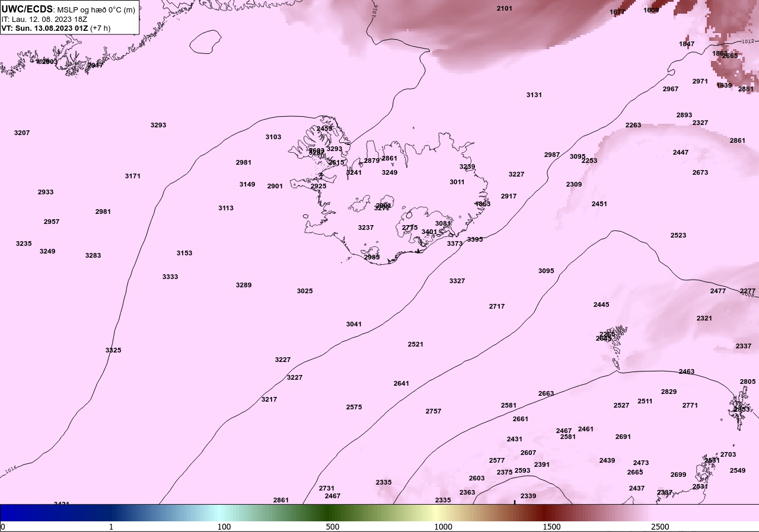Click the map value 2967
Viewport: 759px width, 532px height.
tap(671, 89)
